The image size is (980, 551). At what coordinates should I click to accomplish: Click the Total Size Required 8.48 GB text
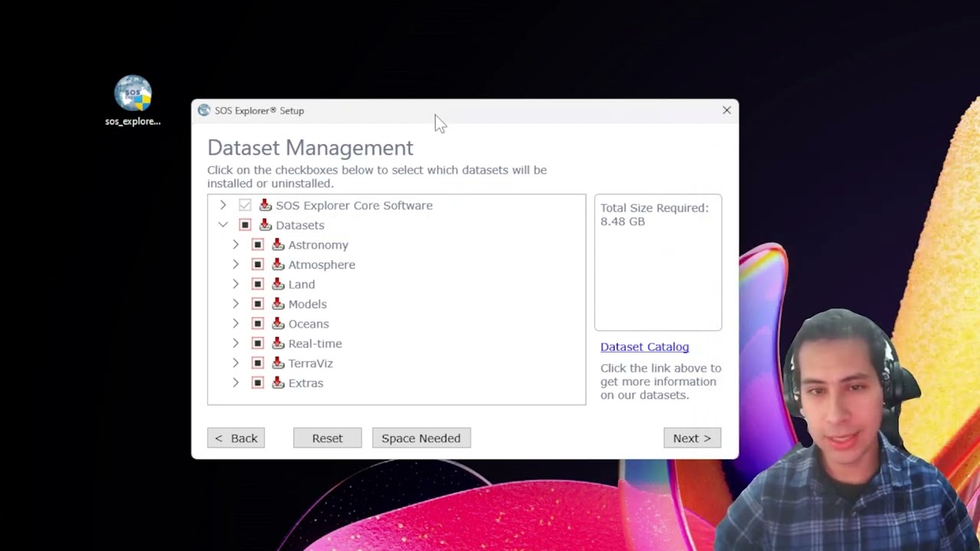pyautogui.click(x=655, y=214)
